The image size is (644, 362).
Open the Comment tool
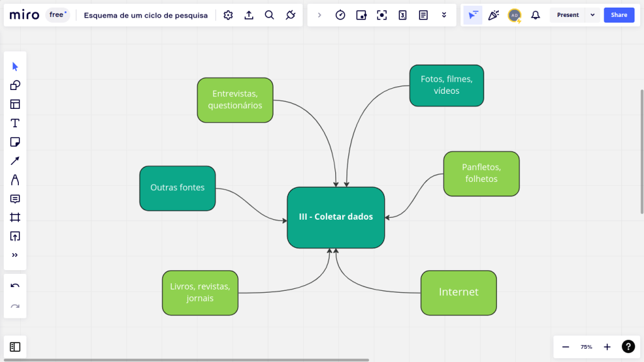click(15, 199)
